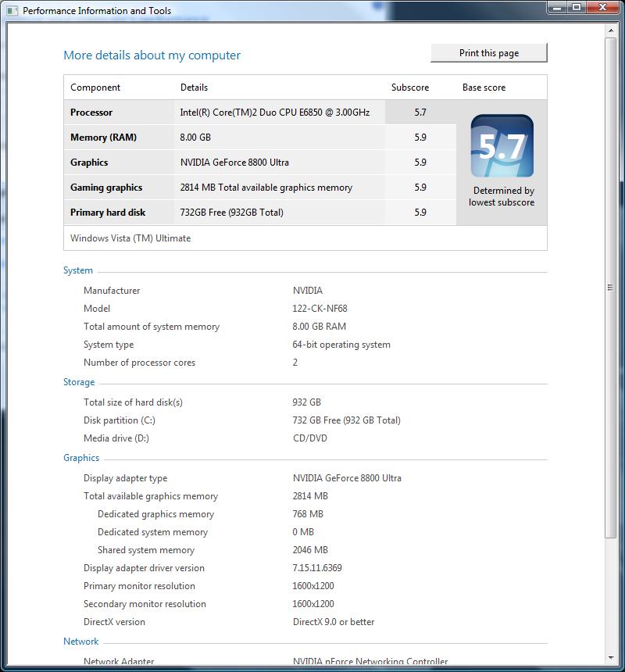Viewport: 625px width, 672px height.
Task: Click the 'Dedicated graphics memory' label
Action: click(x=156, y=514)
